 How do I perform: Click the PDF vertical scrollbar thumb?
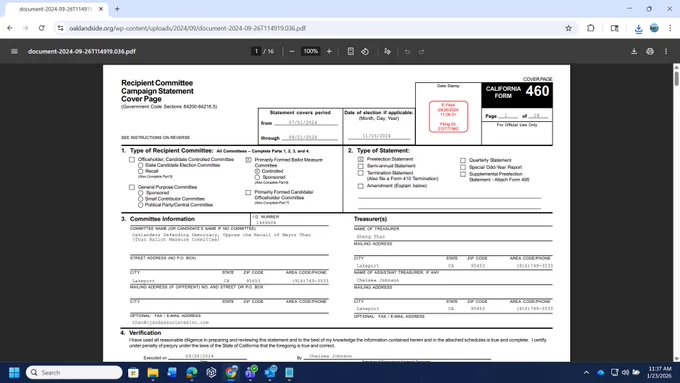coord(676,78)
